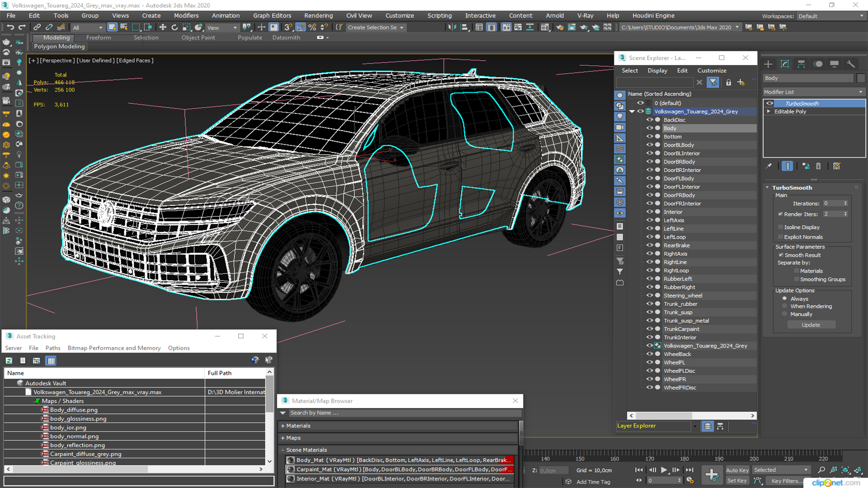The height and width of the screenshot is (488, 868).
Task: Select table view icon in Asset Tracking
Action: tap(51, 361)
